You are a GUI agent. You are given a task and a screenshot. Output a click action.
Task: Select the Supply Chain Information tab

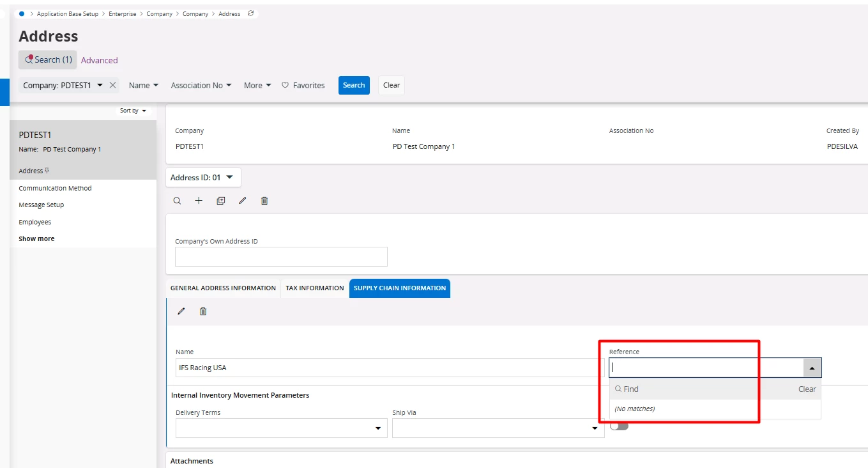point(400,288)
